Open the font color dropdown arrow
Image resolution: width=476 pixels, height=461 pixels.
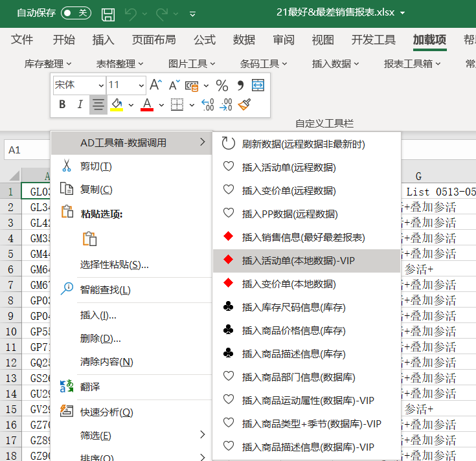(x=161, y=105)
